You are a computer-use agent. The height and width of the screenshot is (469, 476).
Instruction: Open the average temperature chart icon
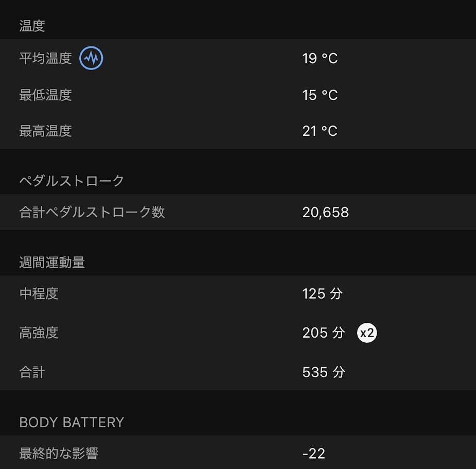(91, 58)
